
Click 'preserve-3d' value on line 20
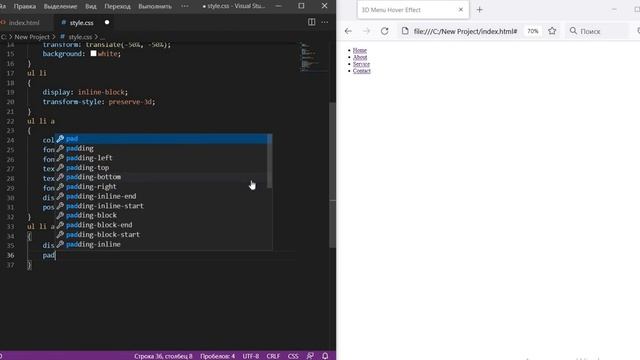tap(131, 102)
